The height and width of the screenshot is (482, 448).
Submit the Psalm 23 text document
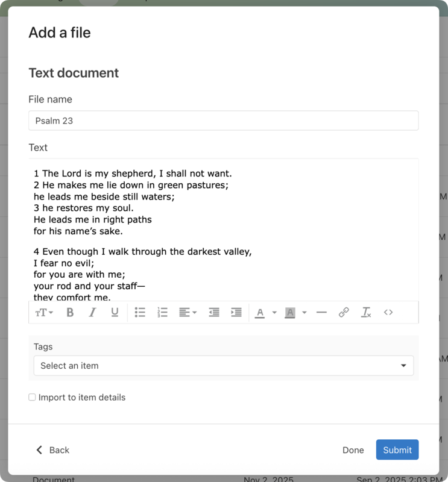point(397,449)
